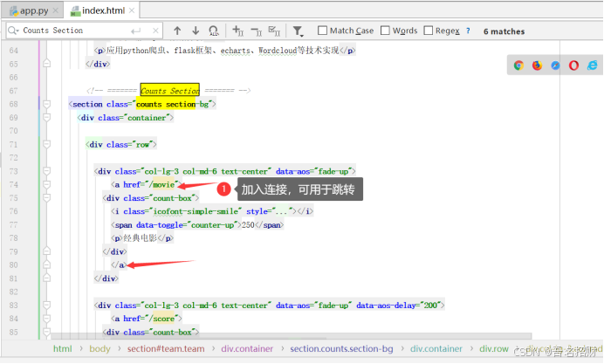
Task: Select section.counts.section-bg breadcrumb
Action: coord(341,349)
